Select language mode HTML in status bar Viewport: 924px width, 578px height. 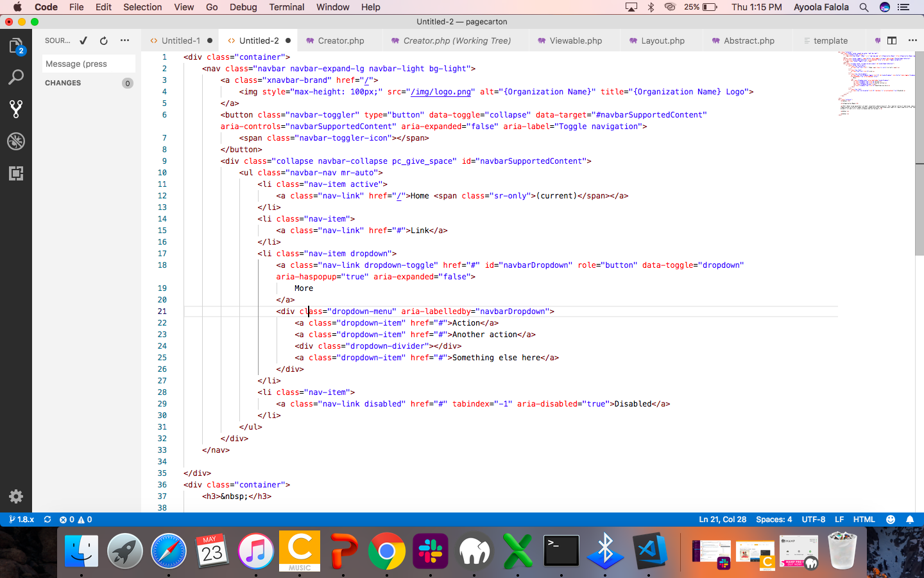point(864,520)
